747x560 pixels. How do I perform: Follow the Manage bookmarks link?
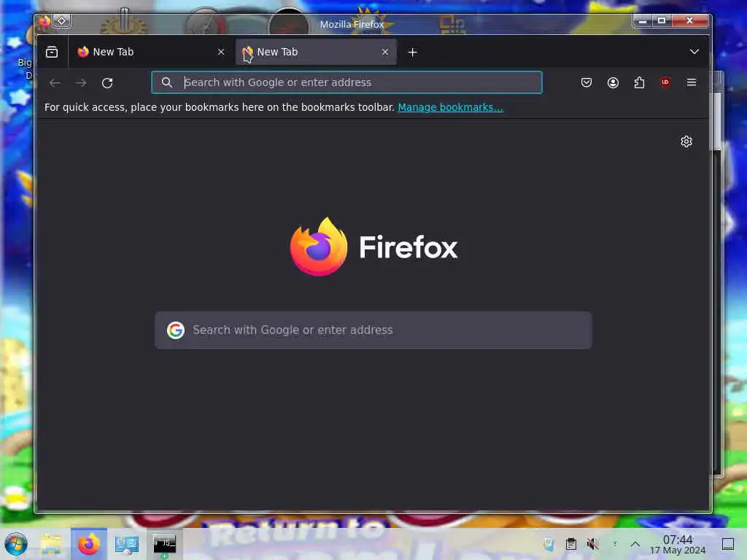click(450, 107)
